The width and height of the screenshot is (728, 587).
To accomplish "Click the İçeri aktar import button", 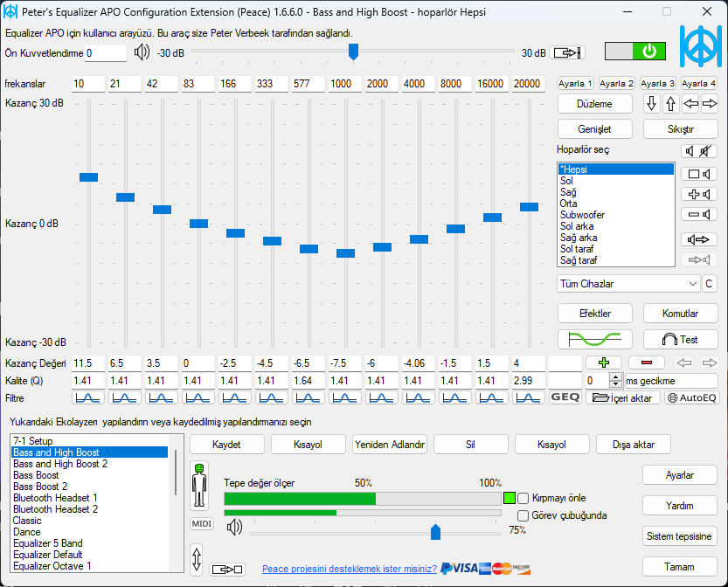I will point(622,397).
